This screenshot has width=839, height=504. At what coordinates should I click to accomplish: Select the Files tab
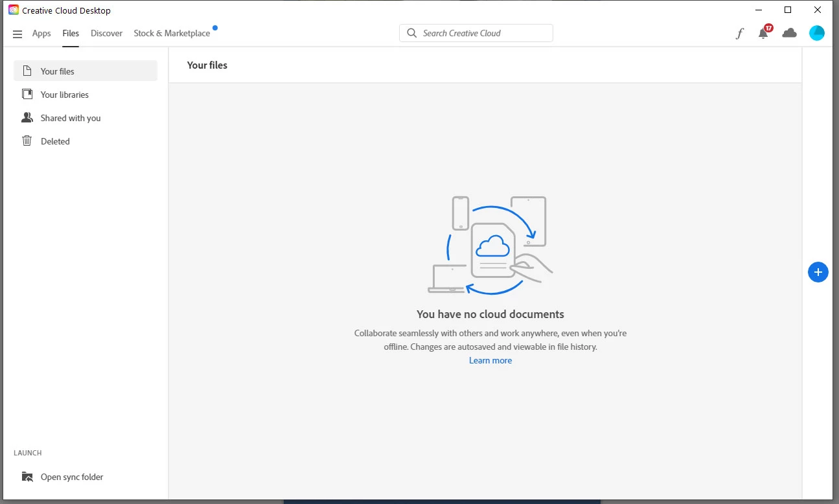(x=71, y=34)
